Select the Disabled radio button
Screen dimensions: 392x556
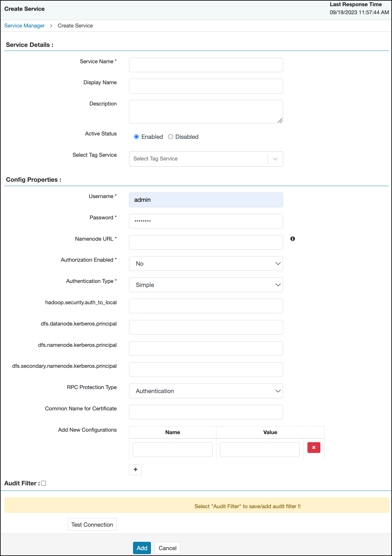tap(170, 137)
